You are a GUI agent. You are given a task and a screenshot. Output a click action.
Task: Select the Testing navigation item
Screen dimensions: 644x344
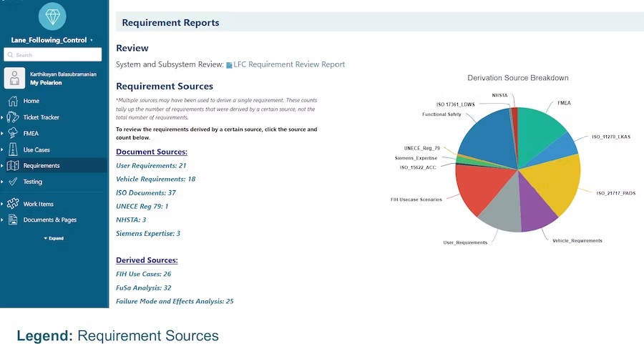pos(33,182)
